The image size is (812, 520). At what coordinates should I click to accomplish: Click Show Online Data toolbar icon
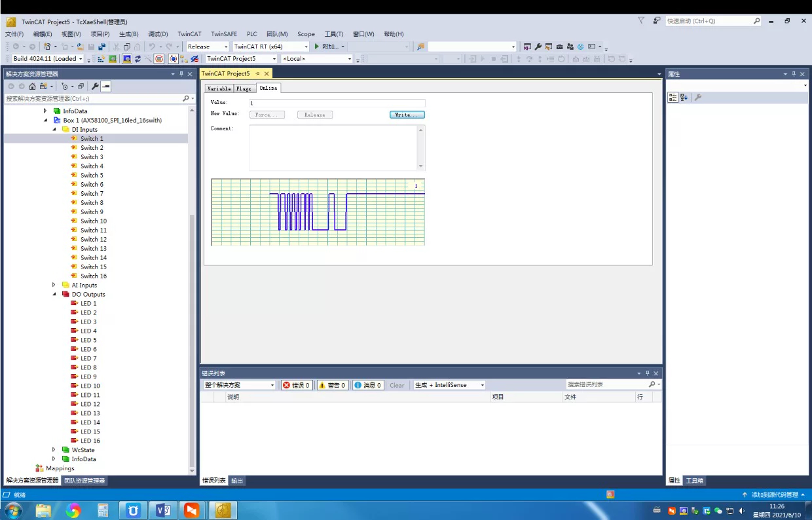coord(174,58)
